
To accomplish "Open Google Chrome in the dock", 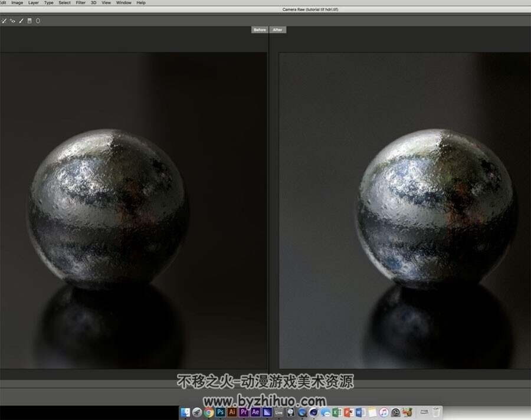I will click(x=209, y=412).
